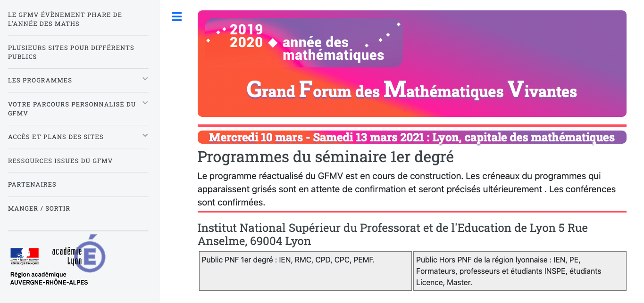The image size is (644, 303).
Task: Open Plusieurs sites pour différents publics
Action: [78, 52]
